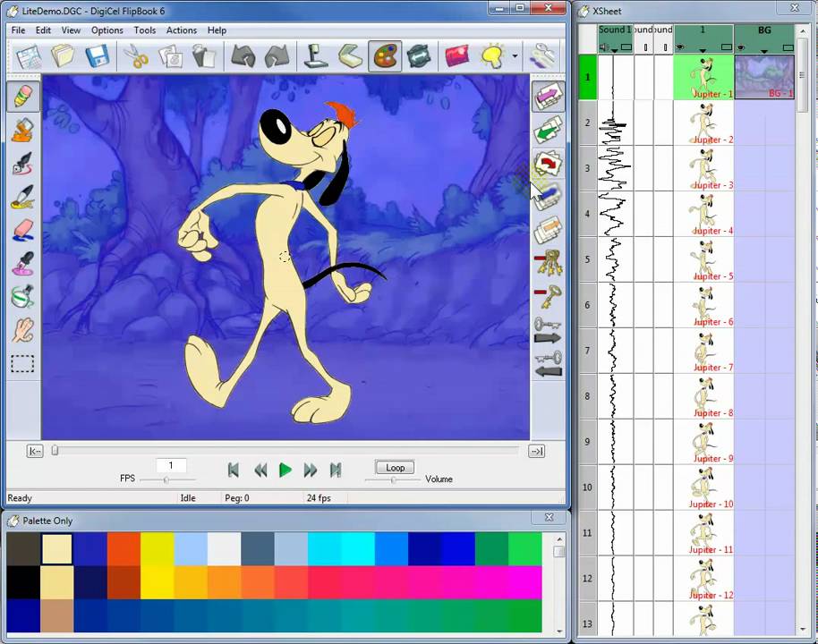Click the teal double-arrow toolbar icon
The image size is (818, 644).
click(x=418, y=56)
